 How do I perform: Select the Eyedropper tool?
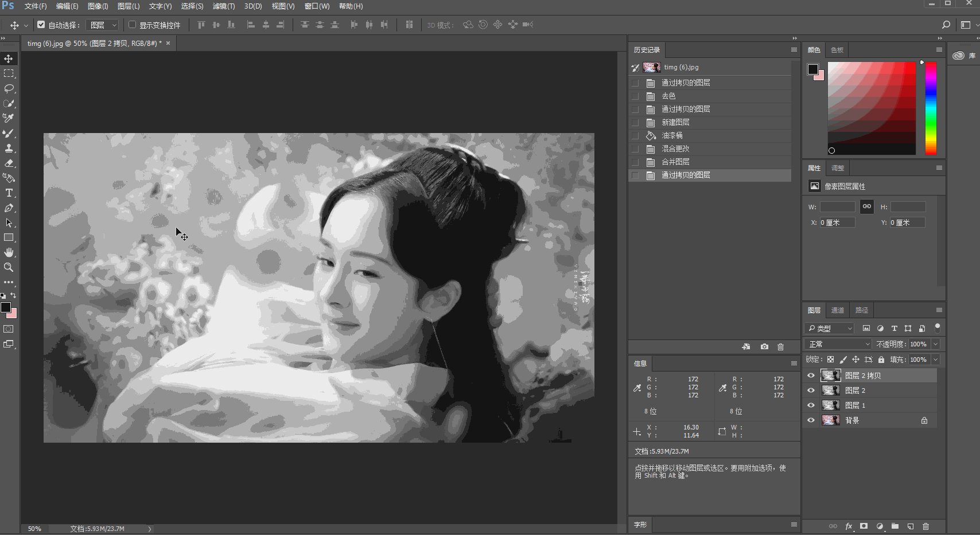[x=9, y=118]
